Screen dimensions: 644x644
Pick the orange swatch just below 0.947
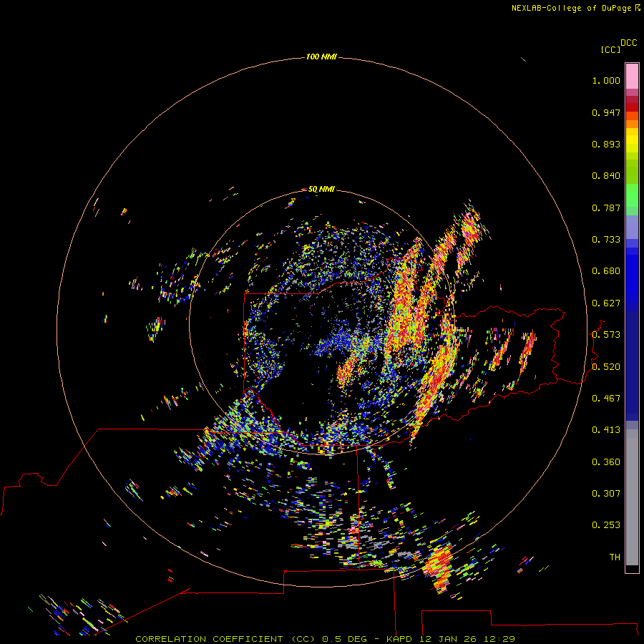pyautogui.click(x=632, y=116)
